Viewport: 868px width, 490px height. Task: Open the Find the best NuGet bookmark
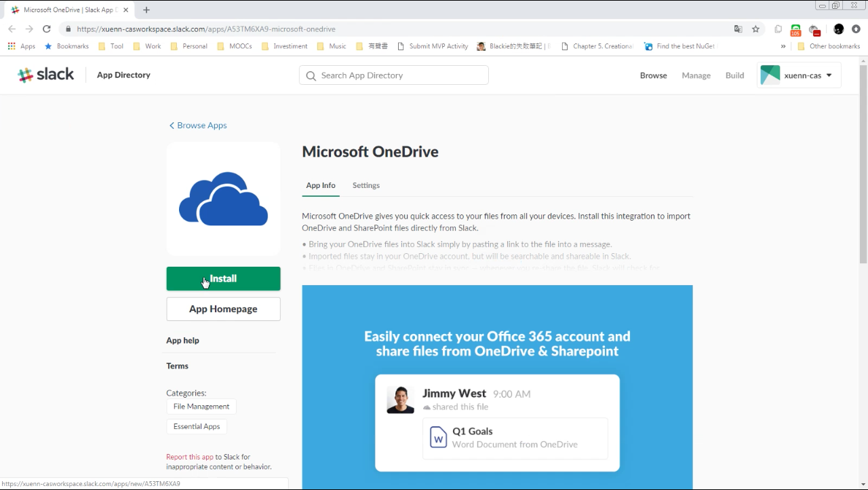pos(679,46)
